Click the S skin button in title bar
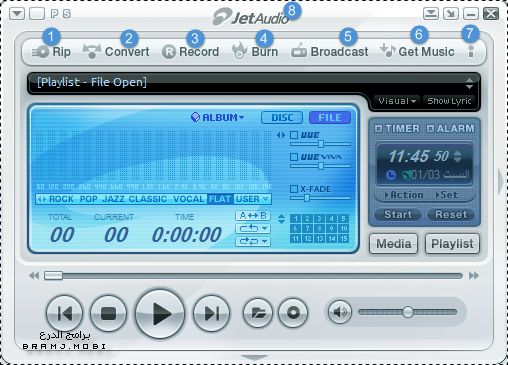 pyautogui.click(x=67, y=14)
